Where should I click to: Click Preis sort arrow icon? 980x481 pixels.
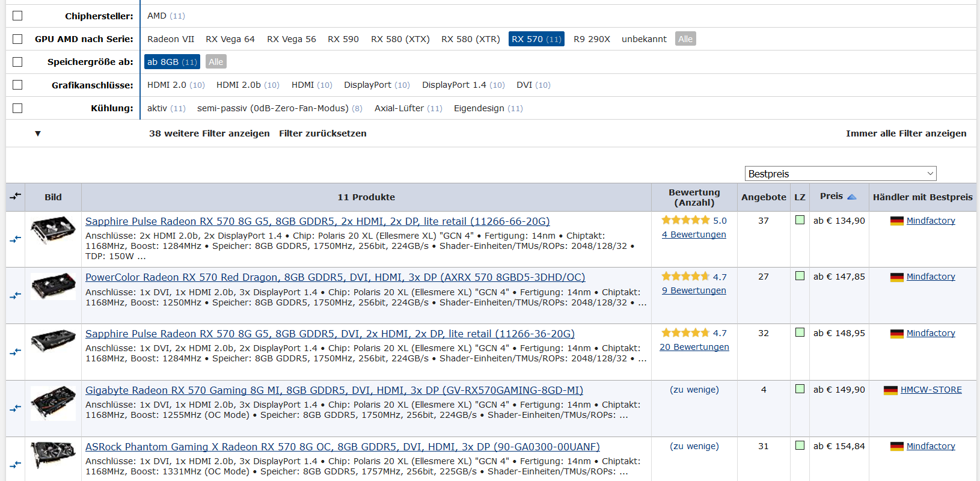pos(851,197)
